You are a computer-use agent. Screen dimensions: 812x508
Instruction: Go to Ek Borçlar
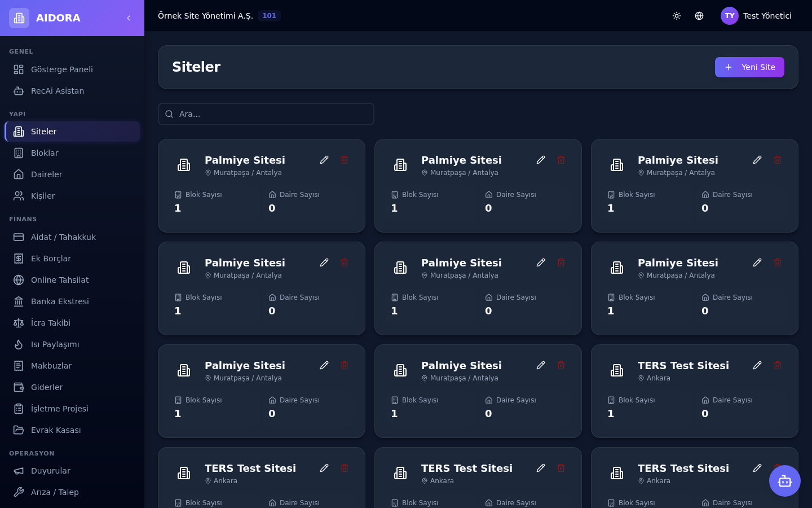(72, 259)
